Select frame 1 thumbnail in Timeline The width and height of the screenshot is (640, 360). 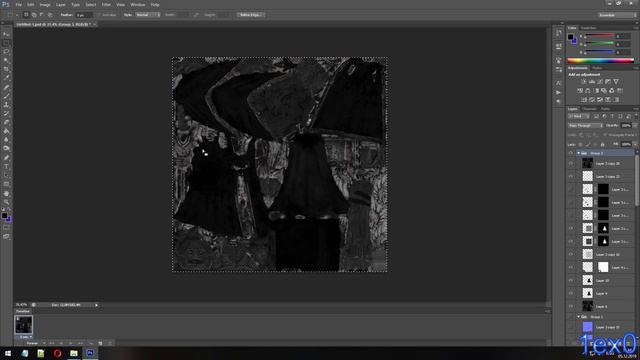pos(24,325)
